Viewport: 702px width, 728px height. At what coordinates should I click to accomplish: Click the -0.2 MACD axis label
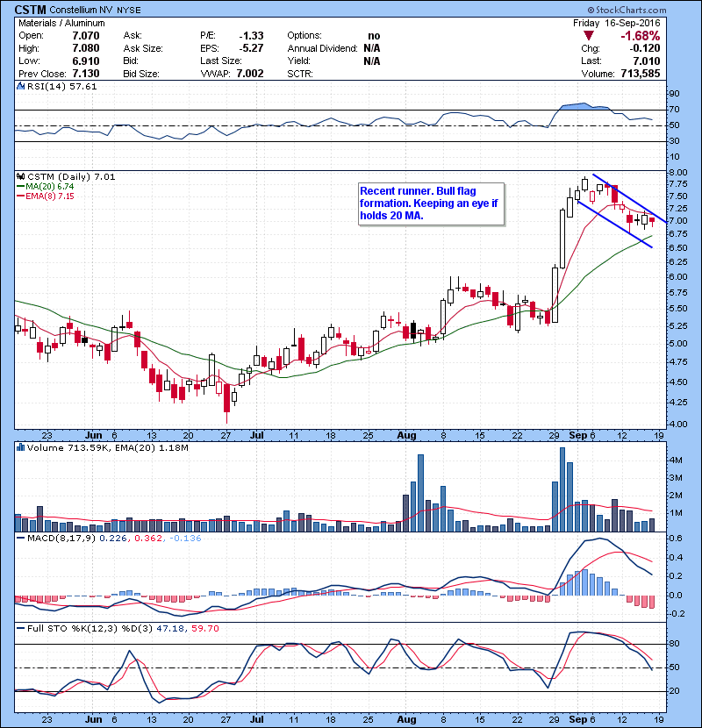(677, 614)
